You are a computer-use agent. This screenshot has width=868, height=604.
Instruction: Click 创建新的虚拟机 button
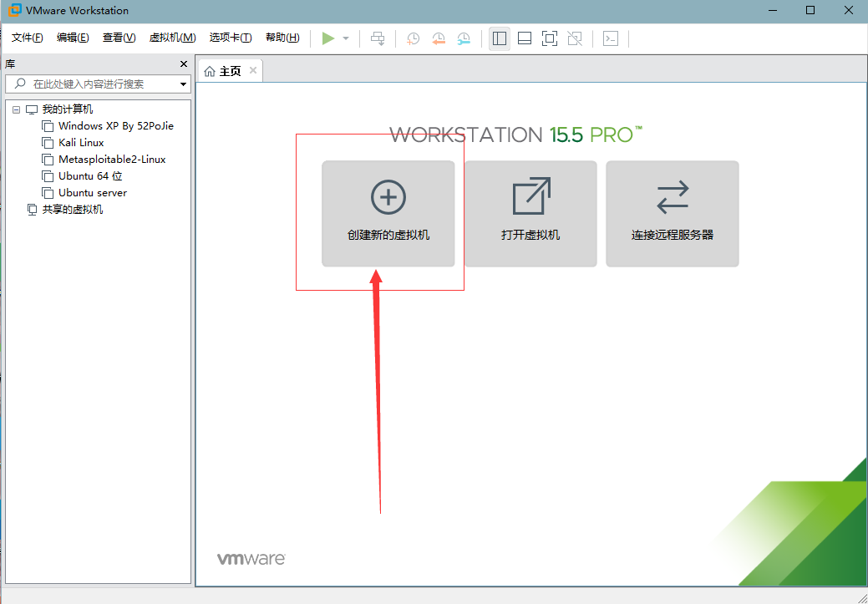[x=388, y=214]
